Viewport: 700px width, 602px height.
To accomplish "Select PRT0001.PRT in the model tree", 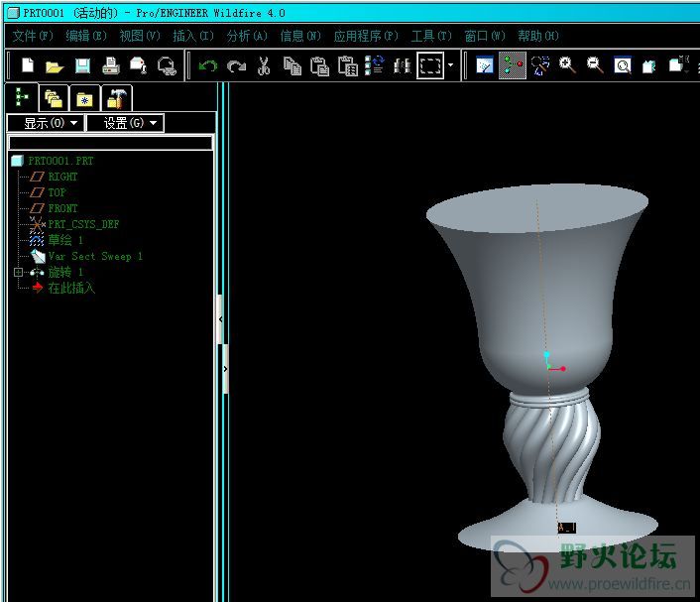I will tap(60, 161).
